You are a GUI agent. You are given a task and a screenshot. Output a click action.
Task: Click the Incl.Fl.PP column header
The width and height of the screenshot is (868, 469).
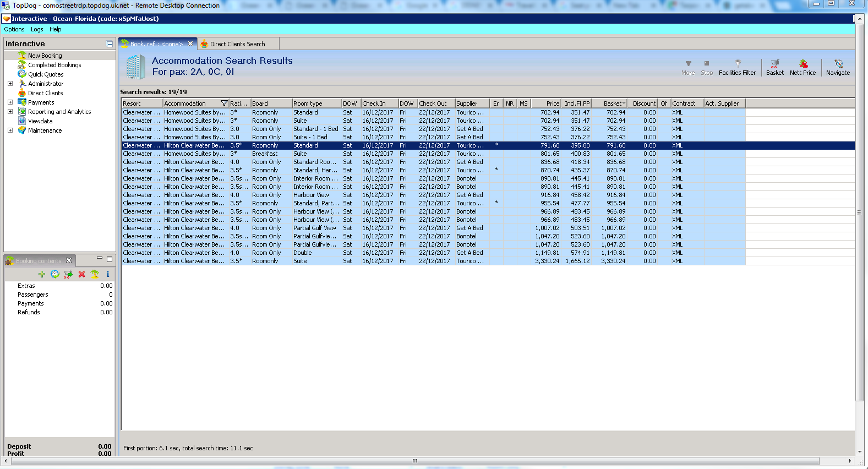[576, 103]
